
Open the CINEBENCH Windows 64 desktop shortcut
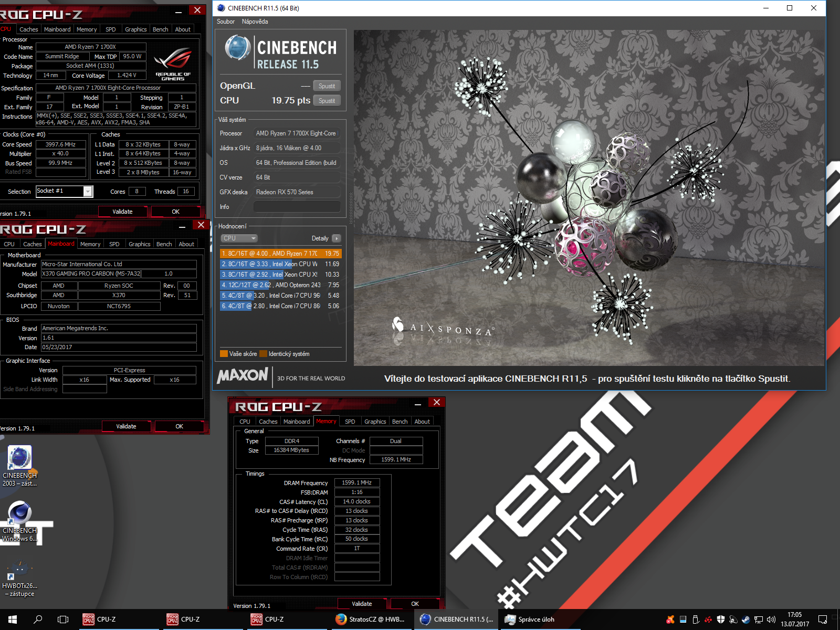point(20,521)
